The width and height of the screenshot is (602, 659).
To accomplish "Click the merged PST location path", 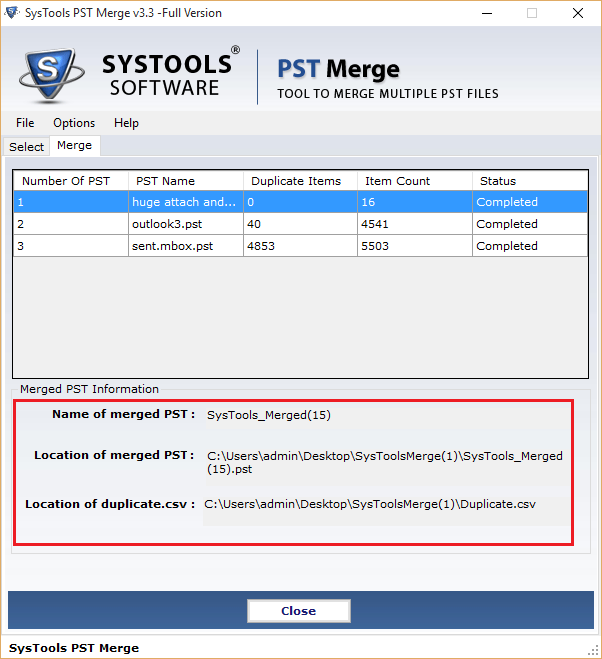I will (385, 462).
